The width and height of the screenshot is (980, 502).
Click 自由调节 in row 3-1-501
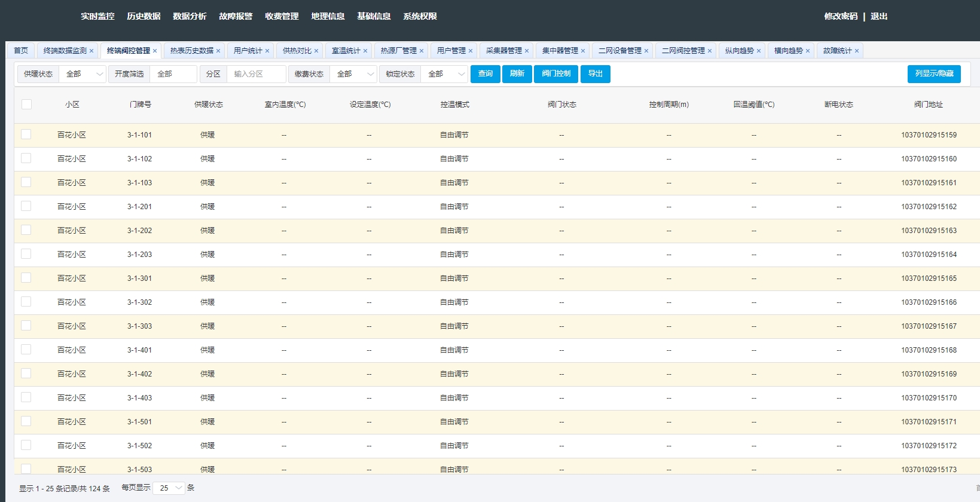[454, 422]
